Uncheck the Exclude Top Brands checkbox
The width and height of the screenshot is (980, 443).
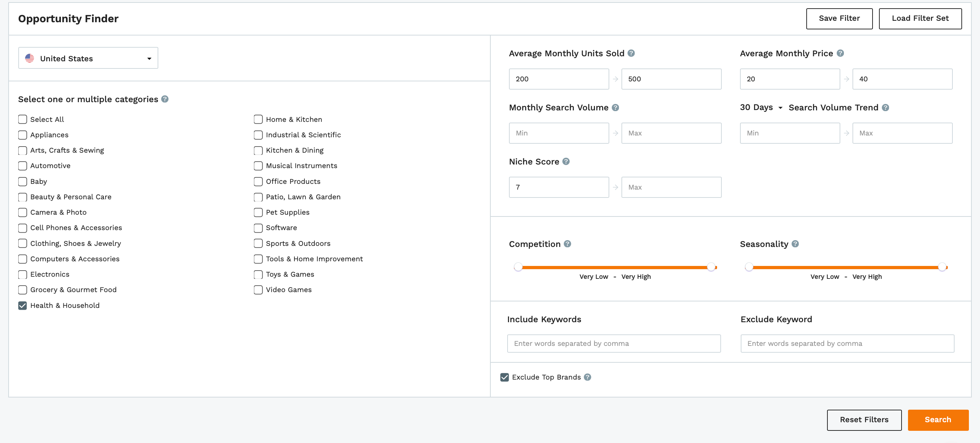tap(504, 377)
